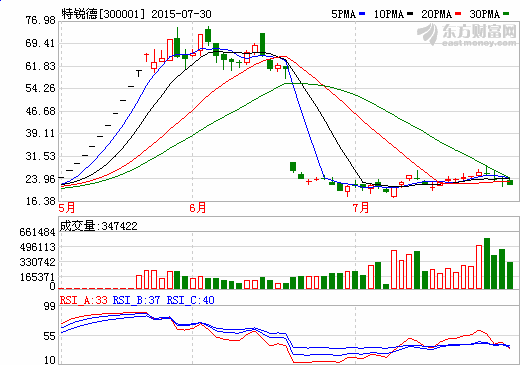The width and height of the screenshot is (520, 365).
Task: Click the red 20PMA legend color marker
Action: click(458, 14)
